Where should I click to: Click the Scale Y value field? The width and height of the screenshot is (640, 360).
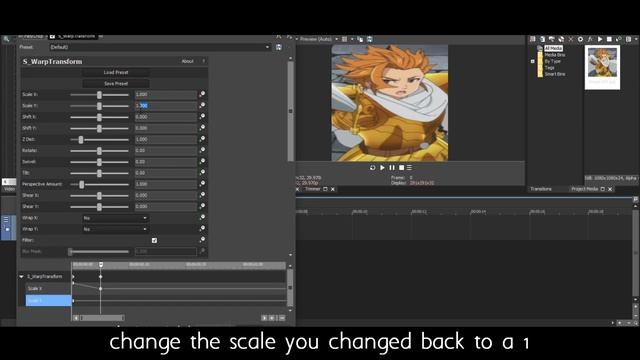(x=166, y=106)
